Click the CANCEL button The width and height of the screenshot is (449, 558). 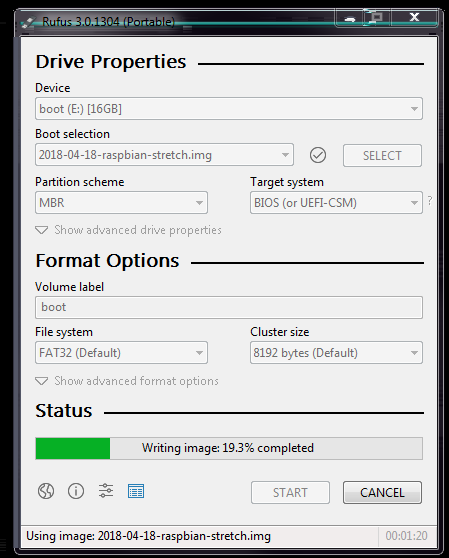click(382, 493)
